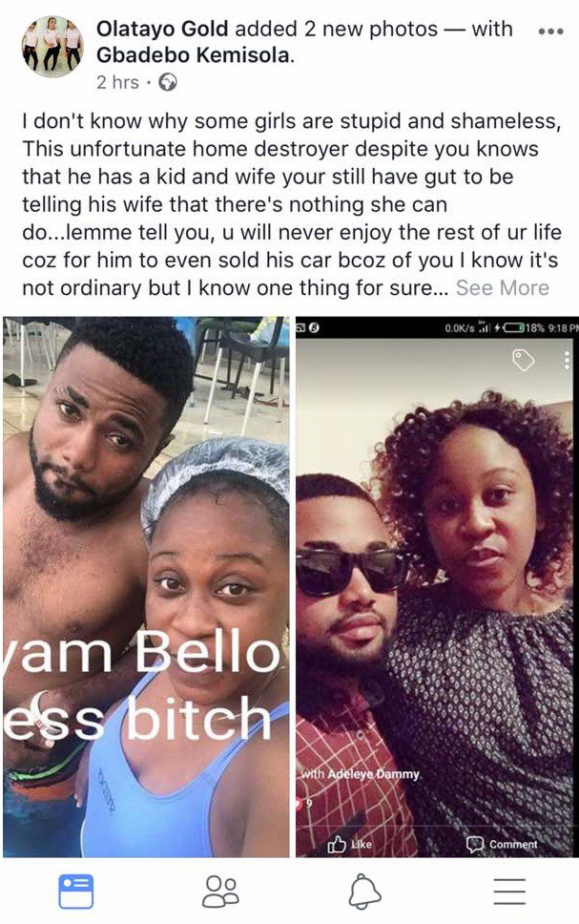Open the notifications bell icon
This screenshot has height=924, width=579.
click(x=364, y=891)
